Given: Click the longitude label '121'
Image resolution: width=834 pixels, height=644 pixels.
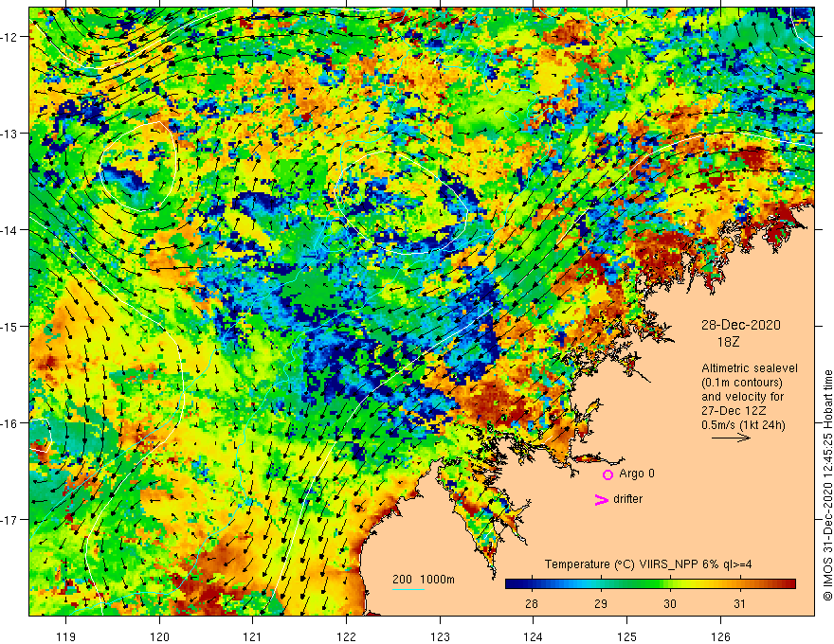Looking at the screenshot, I should tap(253, 636).
